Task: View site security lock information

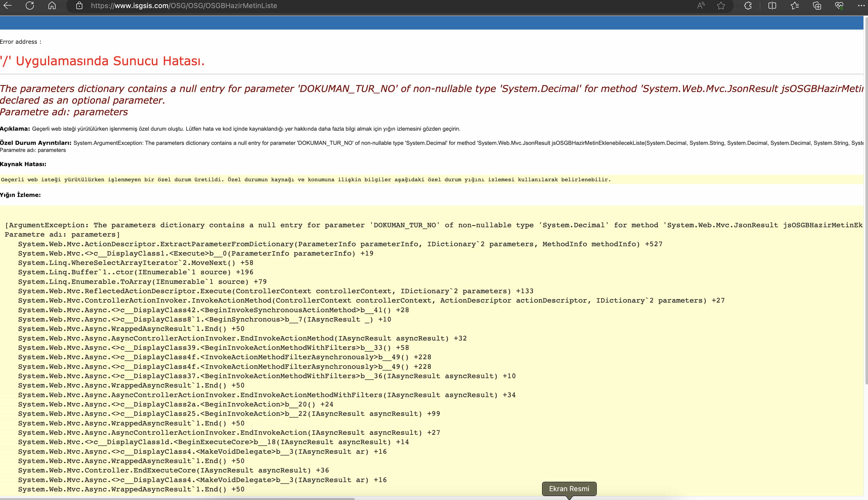Action: (79, 6)
